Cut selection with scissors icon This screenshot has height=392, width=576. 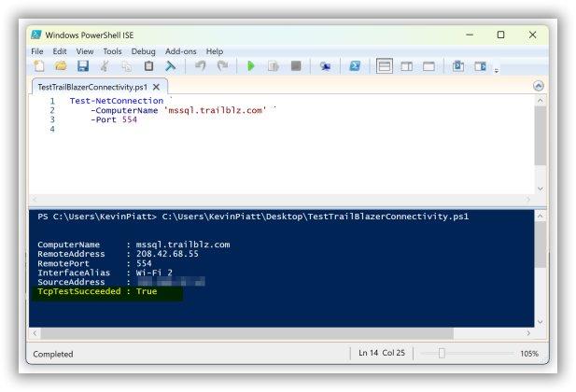(x=105, y=66)
